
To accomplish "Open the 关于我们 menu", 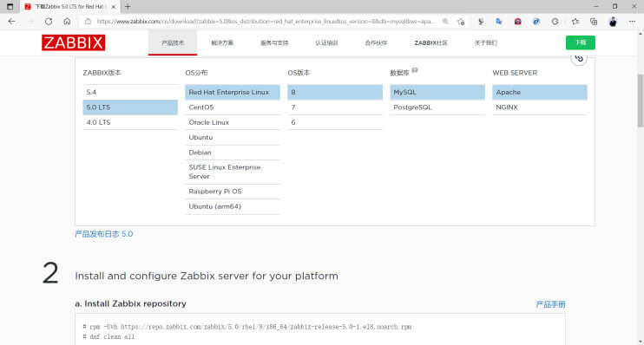I will [x=486, y=42].
